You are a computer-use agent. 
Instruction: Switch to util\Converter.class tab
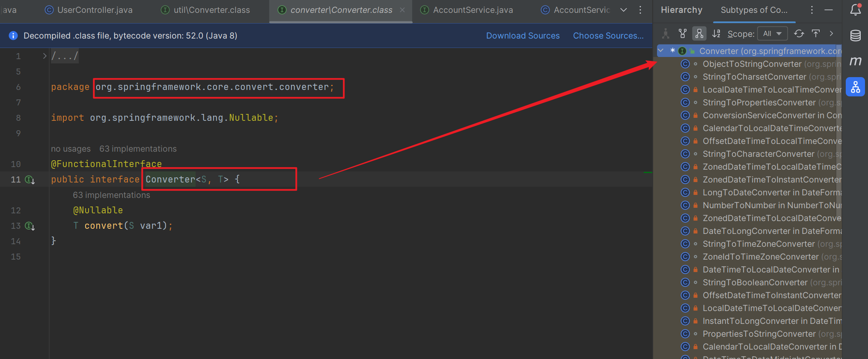[x=205, y=10]
